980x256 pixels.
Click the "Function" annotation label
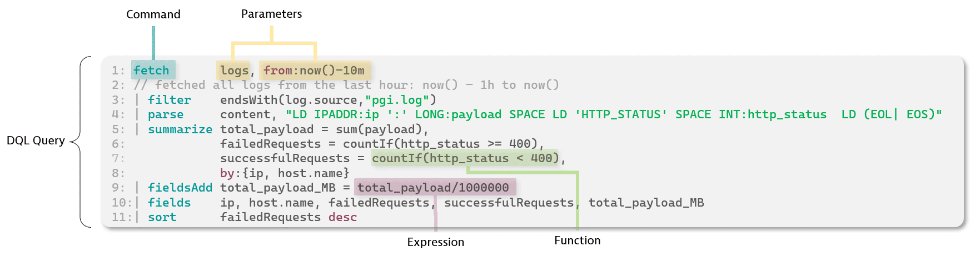click(x=577, y=240)
